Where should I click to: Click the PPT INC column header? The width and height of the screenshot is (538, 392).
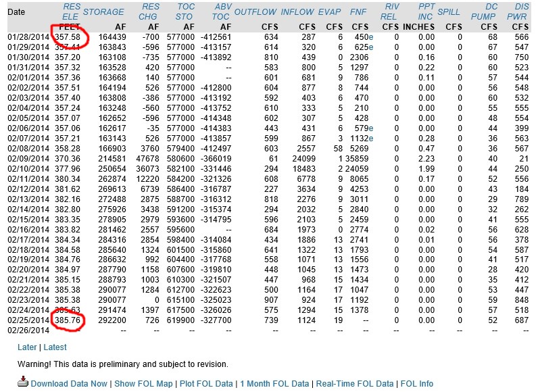pos(426,11)
